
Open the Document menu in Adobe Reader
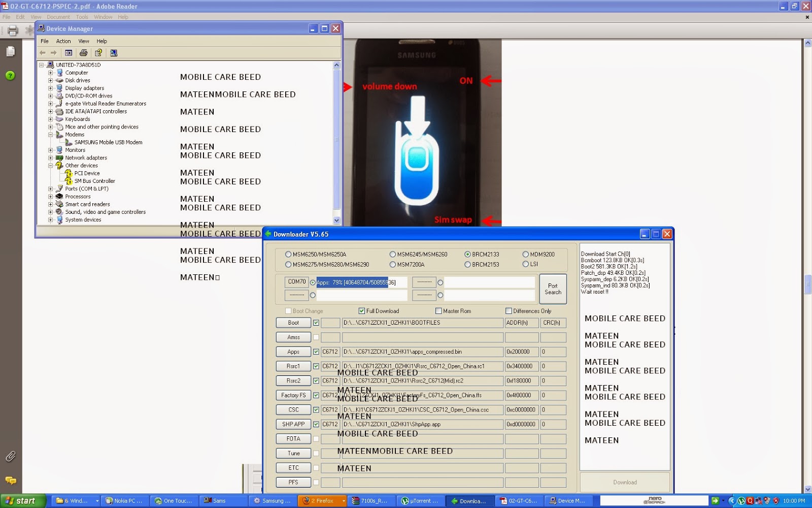pos(58,17)
